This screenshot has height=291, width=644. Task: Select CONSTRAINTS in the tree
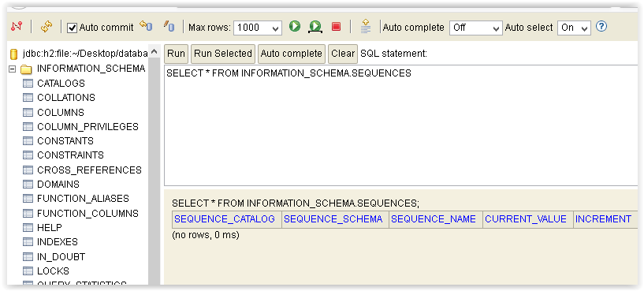[x=71, y=155]
